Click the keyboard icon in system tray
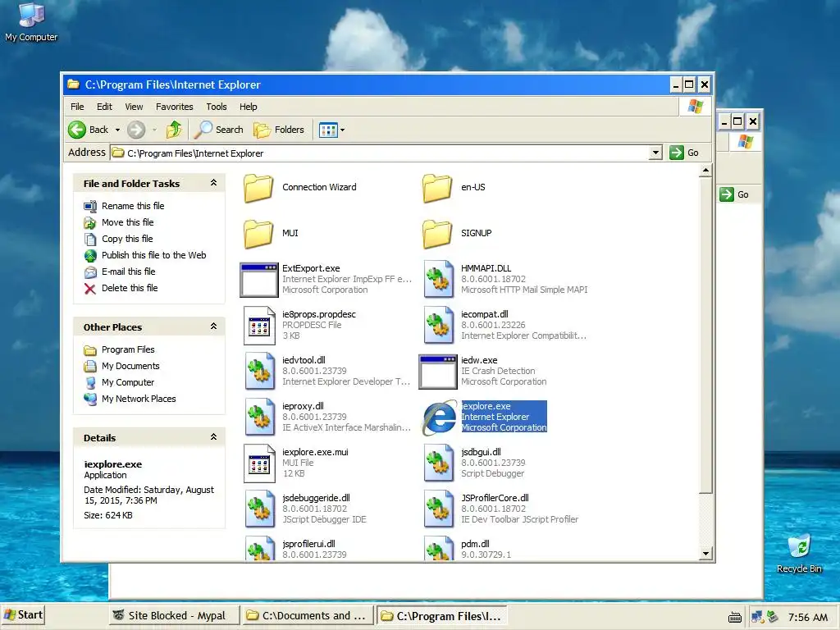 735,617
